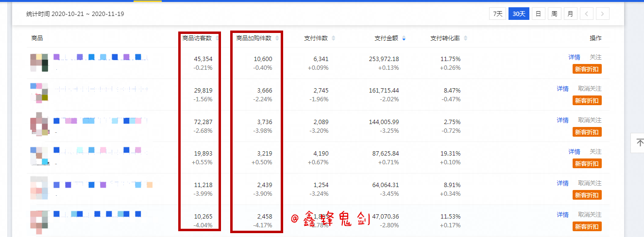Open 详情 for the first product

574,57
